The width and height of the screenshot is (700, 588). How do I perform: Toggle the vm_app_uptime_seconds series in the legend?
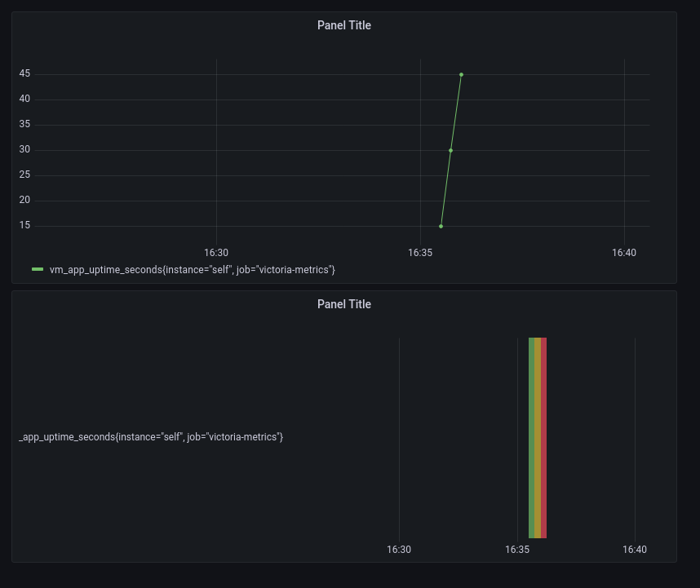tap(192, 269)
